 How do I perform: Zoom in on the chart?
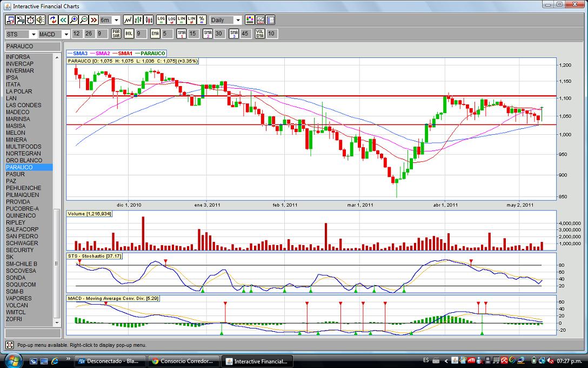click(x=73, y=20)
